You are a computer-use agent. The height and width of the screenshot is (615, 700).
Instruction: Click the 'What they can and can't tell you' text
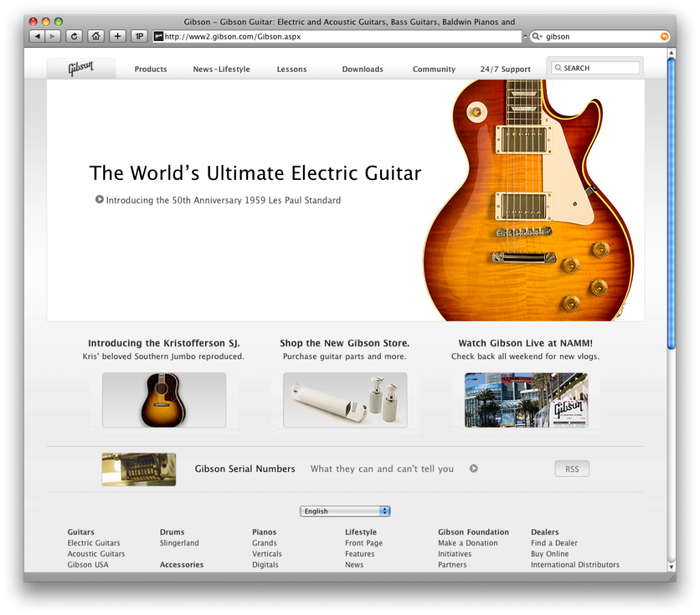(382, 469)
